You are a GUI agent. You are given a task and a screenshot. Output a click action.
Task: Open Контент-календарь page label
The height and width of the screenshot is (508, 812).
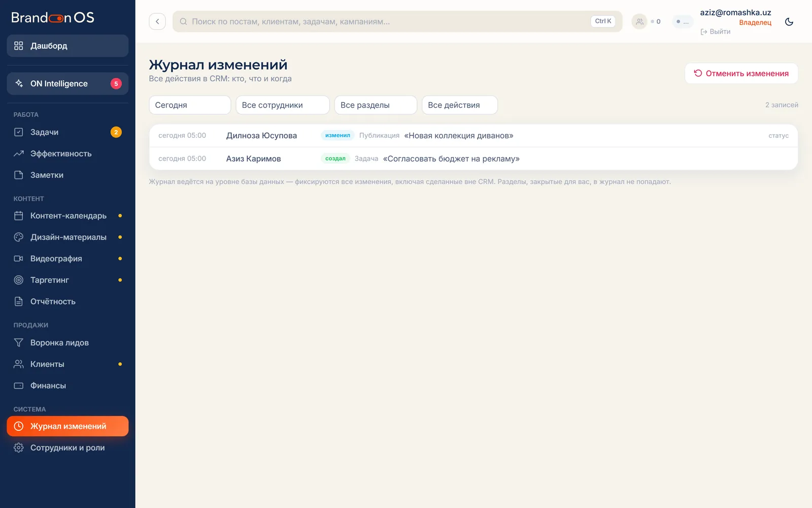coord(69,216)
